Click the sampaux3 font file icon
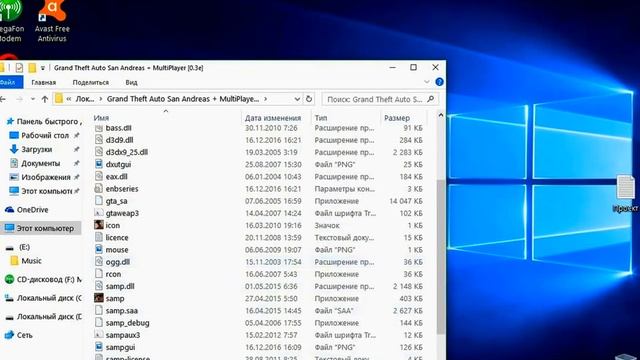 coord(98,335)
